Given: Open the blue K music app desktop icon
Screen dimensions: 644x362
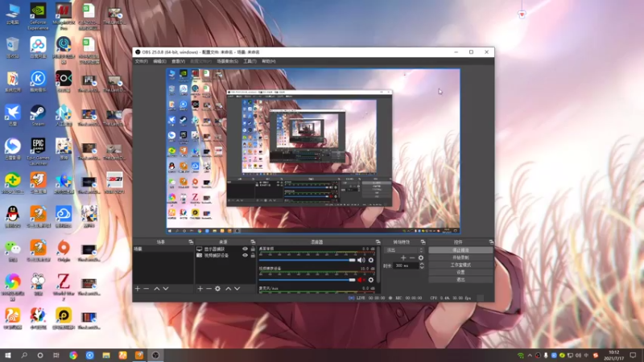Looking at the screenshot, I should tap(38, 81).
